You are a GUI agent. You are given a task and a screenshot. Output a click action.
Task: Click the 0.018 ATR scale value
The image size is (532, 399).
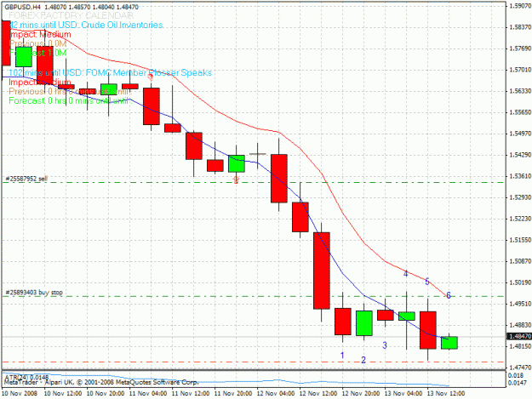click(516, 375)
